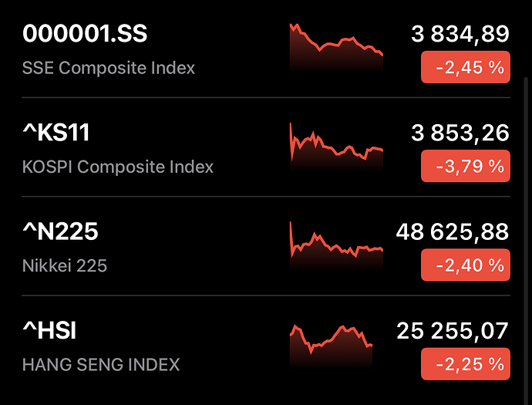The image size is (532, 405).
Task: Open the ^KS11 sparkline chart
Action: (x=336, y=147)
